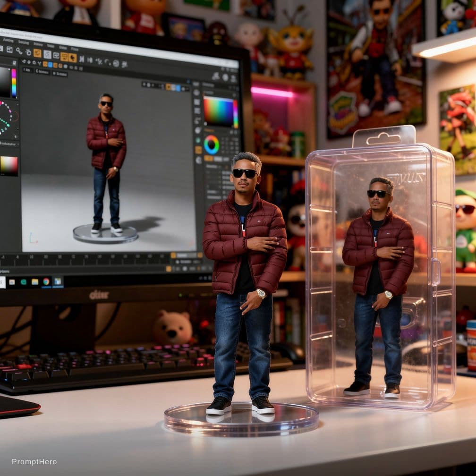Click the Y-shaped icon in the second toolbar row
Screen dimensions: 476x476
40,63
